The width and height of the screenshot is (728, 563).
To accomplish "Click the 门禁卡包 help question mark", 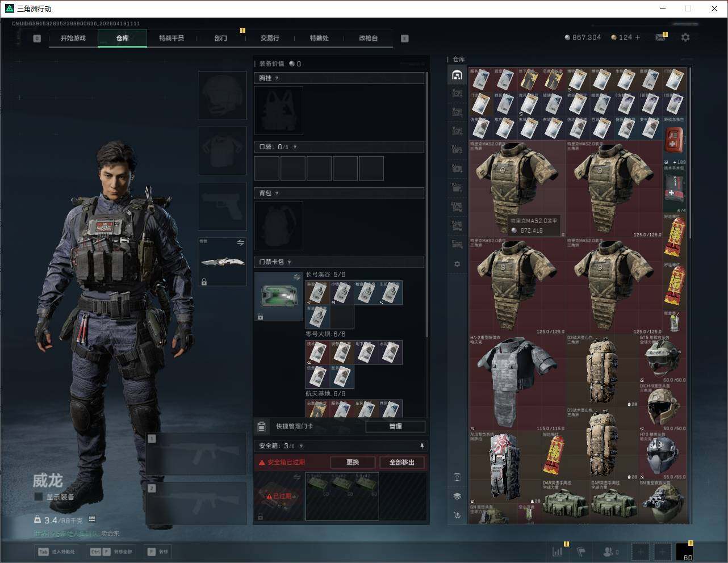I will pos(289,262).
